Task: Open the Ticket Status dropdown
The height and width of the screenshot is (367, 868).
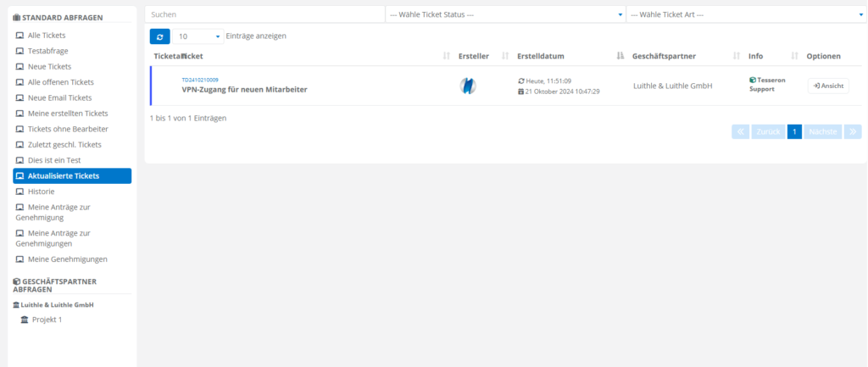Action: click(x=504, y=14)
